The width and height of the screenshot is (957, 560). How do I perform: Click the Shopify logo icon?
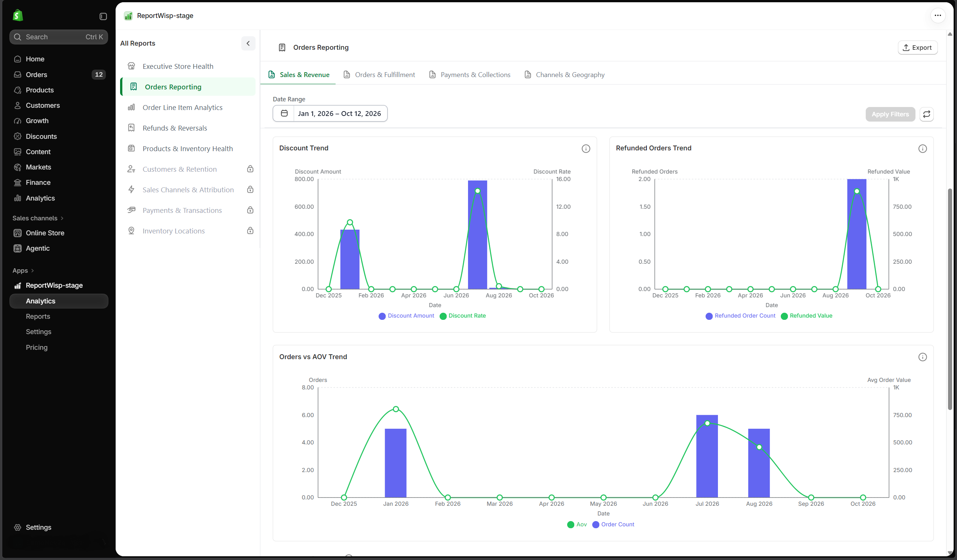point(18,16)
